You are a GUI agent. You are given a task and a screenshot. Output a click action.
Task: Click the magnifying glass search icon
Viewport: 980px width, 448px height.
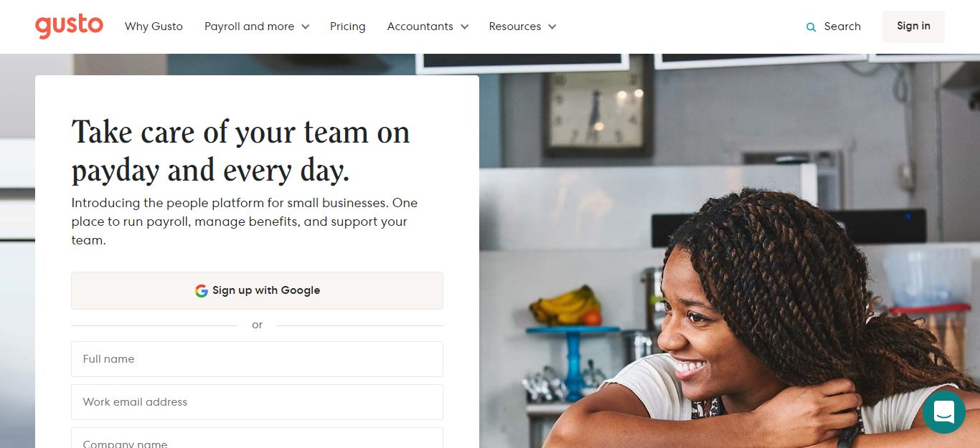point(811,27)
